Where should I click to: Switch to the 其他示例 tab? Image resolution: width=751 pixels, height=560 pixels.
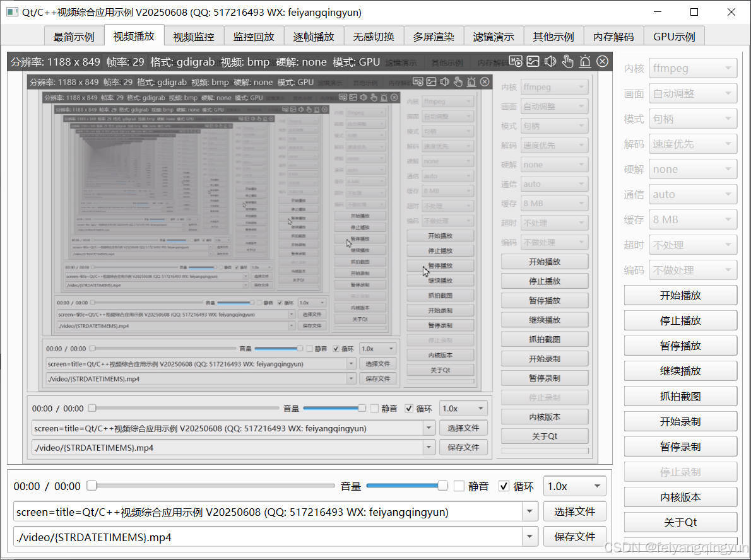pyautogui.click(x=553, y=37)
